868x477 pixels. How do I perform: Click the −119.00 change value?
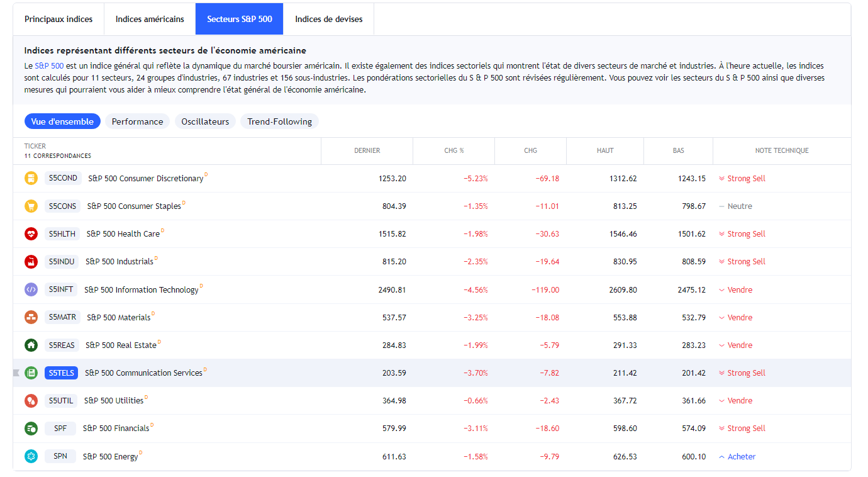[x=545, y=290]
